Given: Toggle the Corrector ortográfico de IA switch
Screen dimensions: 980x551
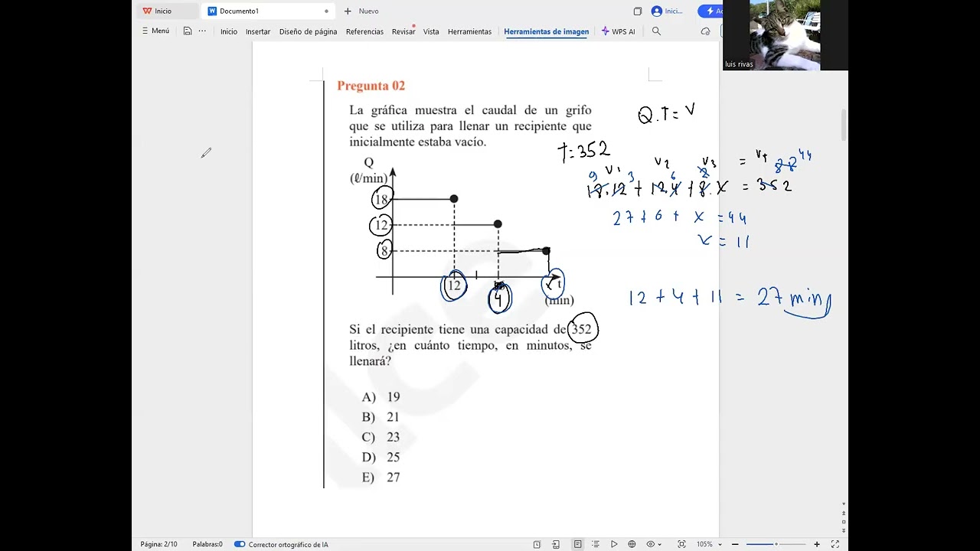Looking at the screenshot, I should (240, 544).
